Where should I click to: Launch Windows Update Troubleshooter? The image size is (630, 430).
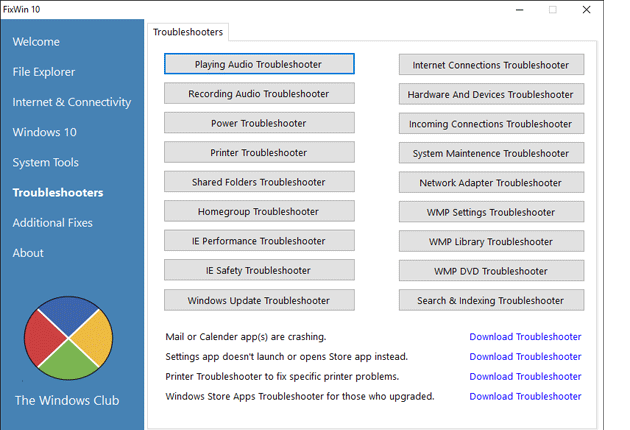point(259,300)
